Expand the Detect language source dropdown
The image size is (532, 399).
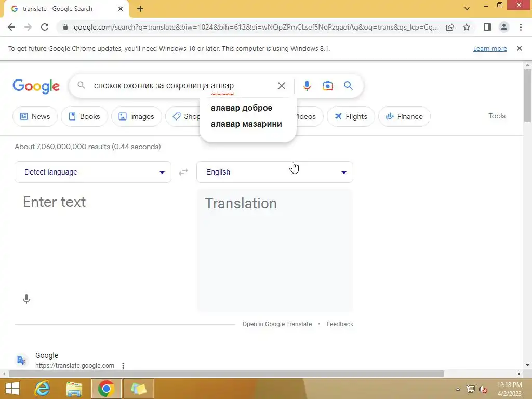click(x=93, y=172)
